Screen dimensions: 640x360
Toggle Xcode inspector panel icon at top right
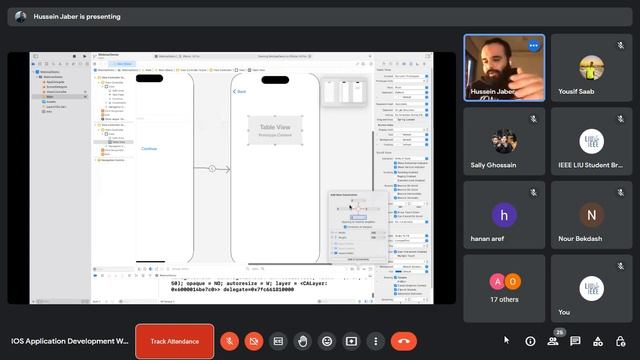(427, 56)
